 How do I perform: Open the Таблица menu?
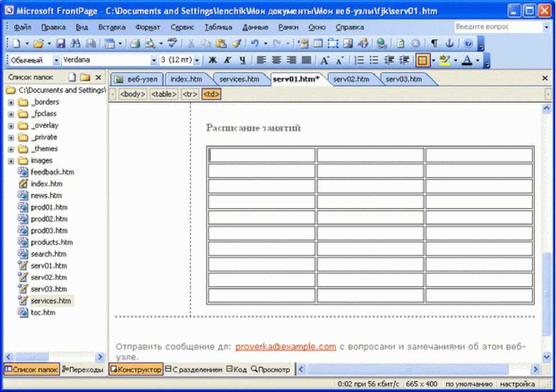pyautogui.click(x=218, y=27)
